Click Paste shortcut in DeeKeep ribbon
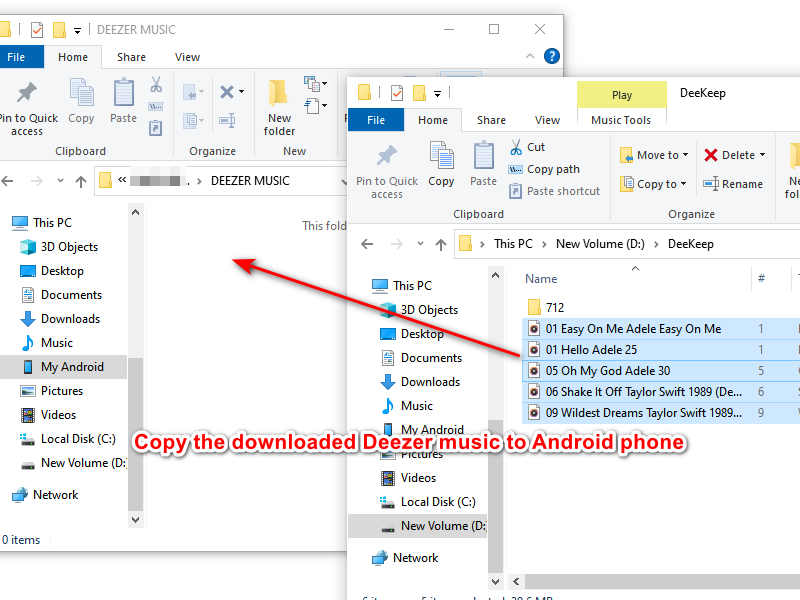 point(555,191)
